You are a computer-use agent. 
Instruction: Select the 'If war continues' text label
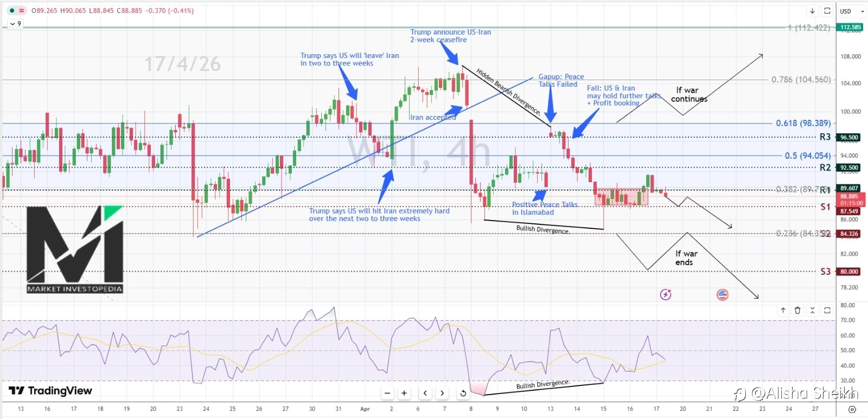coord(689,94)
